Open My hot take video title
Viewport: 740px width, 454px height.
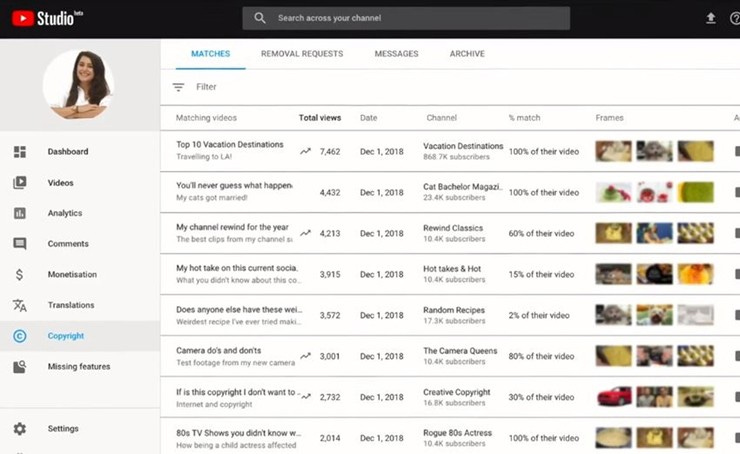click(237, 268)
